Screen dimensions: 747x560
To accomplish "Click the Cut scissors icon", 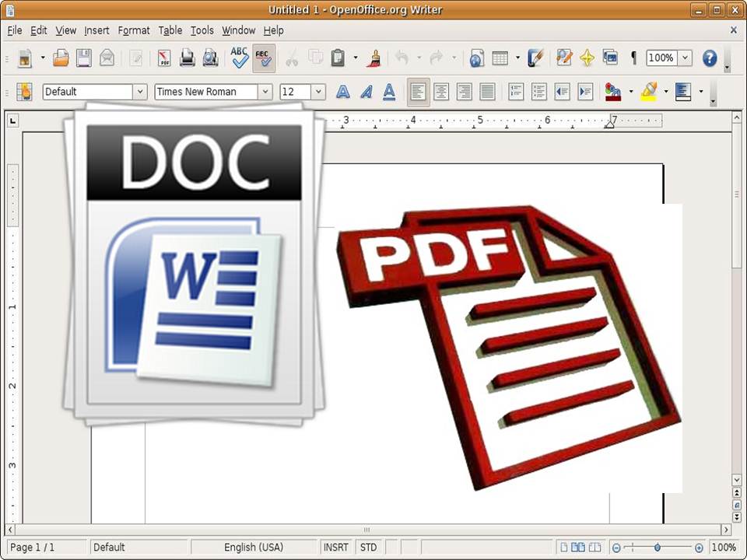I will (292, 58).
